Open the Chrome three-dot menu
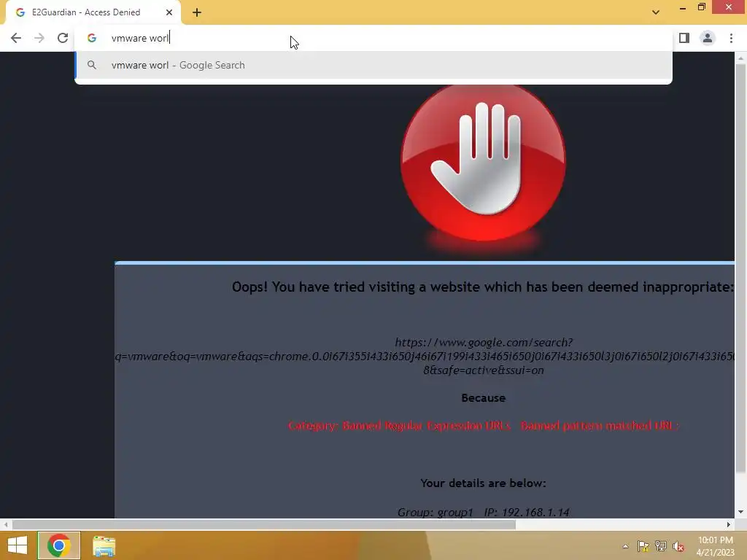747x560 pixels. pyautogui.click(x=731, y=38)
